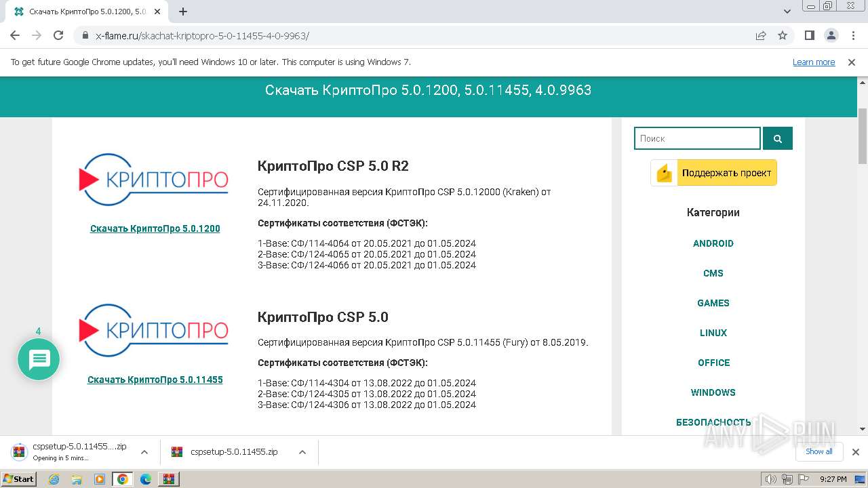Download КриптоПро 5.0.11455 link

tap(155, 380)
